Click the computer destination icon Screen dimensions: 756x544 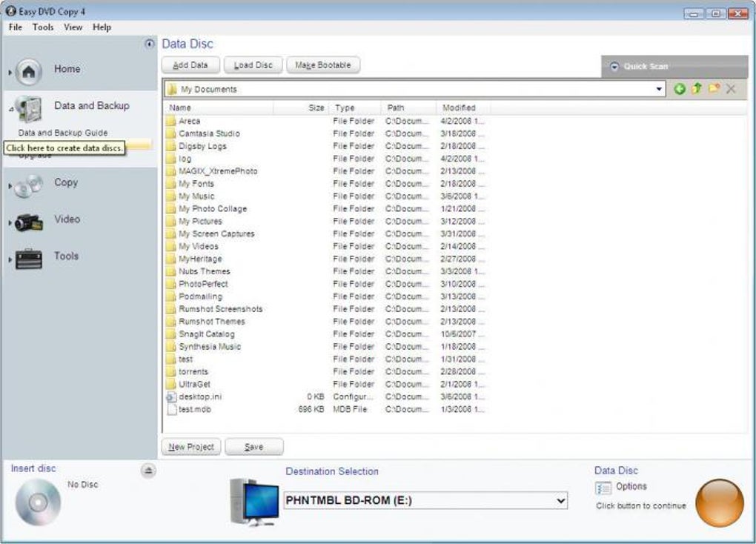pos(254,502)
